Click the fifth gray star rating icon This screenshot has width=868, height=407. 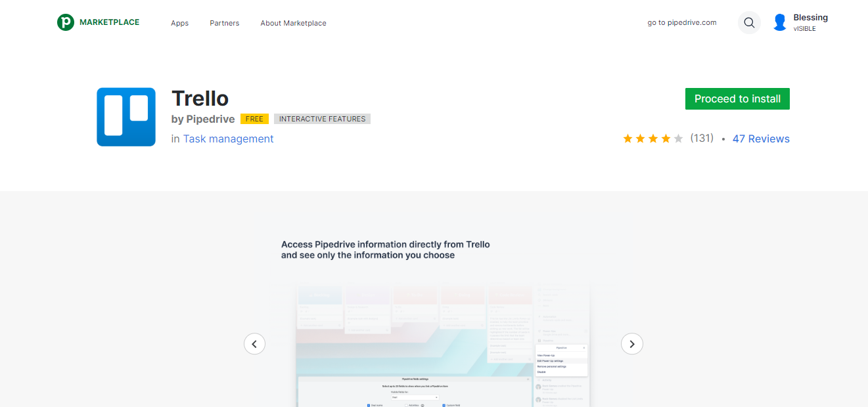677,139
